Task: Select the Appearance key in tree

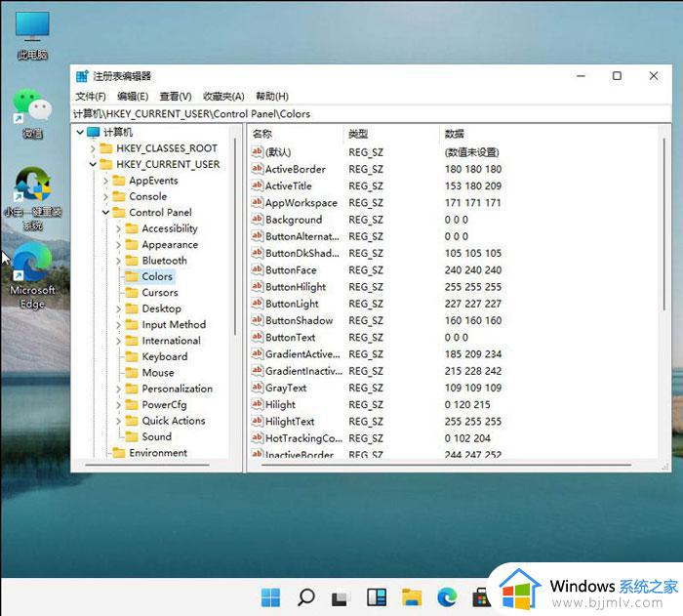Action: click(x=170, y=245)
